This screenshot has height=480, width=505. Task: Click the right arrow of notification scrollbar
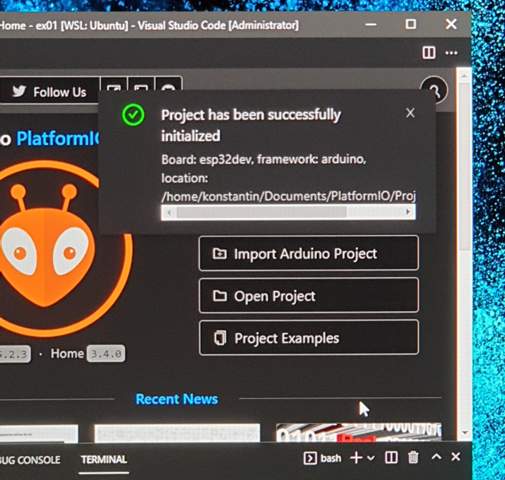pos(408,212)
